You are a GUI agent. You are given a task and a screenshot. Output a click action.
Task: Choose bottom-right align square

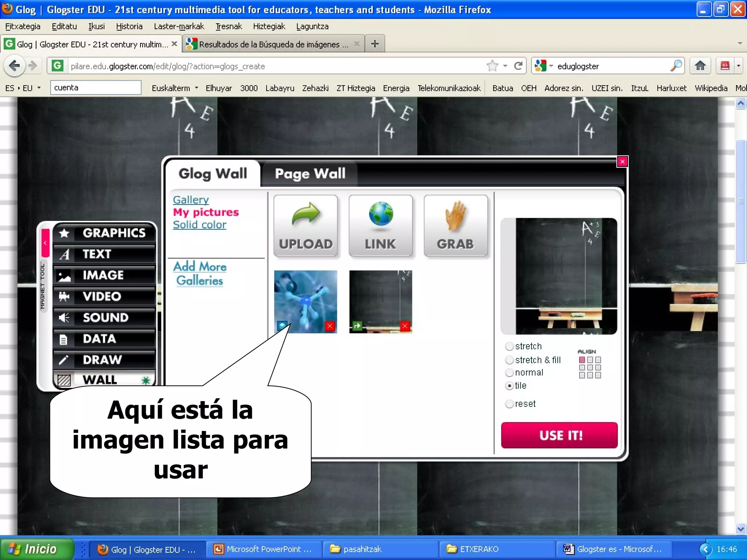(598, 375)
